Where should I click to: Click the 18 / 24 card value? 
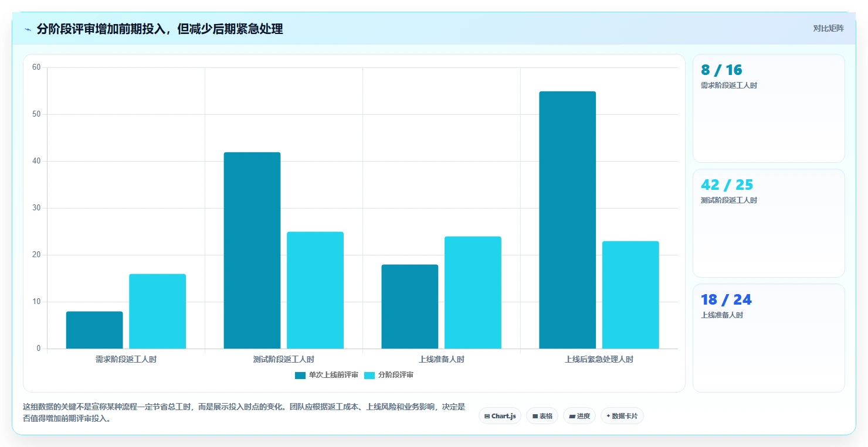coord(726,300)
